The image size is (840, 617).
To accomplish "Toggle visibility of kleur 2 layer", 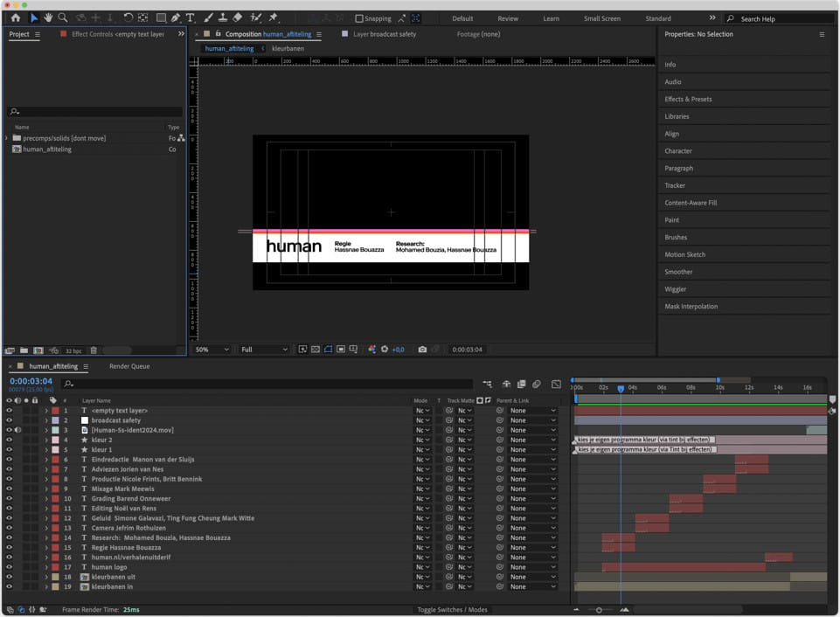I will (x=10, y=440).
